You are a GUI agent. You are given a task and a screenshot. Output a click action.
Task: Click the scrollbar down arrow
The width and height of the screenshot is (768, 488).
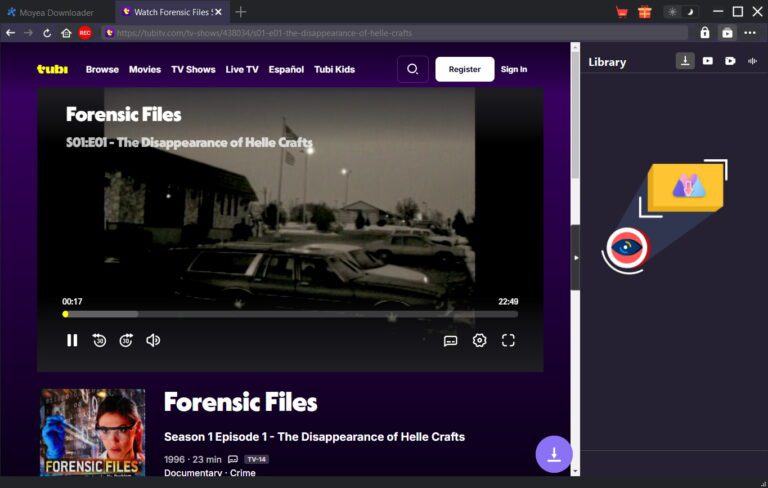tap(576, 470)
